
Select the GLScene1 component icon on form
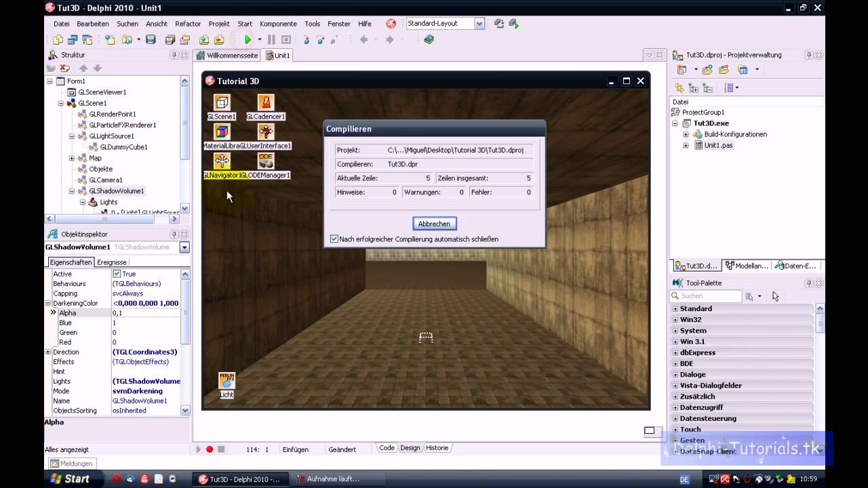click(x=222, y=102)
